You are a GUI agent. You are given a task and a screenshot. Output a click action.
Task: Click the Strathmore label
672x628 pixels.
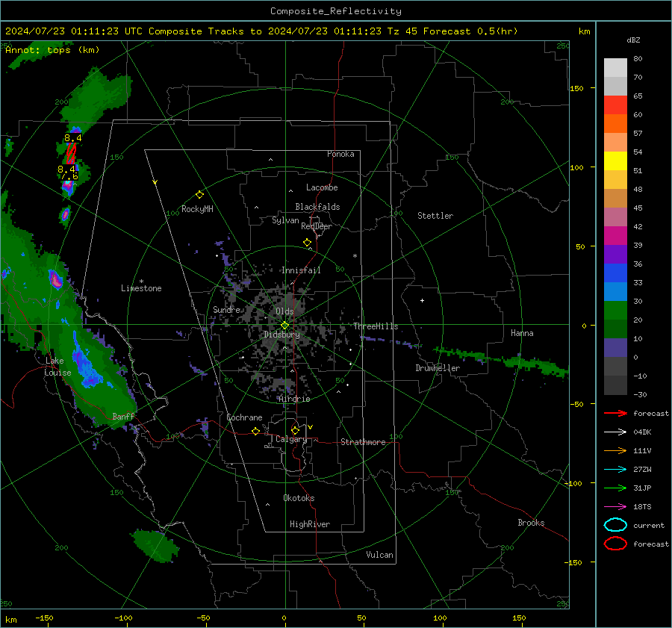click(x=363, y=442)
